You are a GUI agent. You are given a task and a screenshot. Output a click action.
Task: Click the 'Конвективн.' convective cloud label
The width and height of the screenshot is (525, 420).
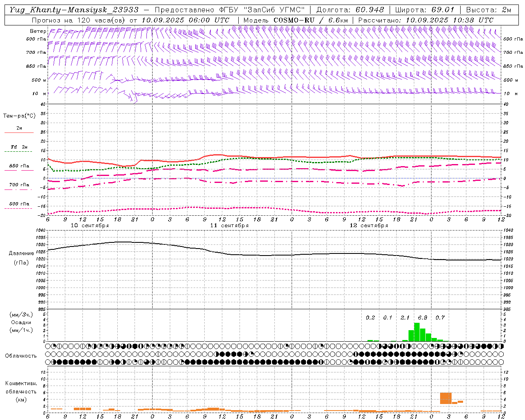click(21, 383)
